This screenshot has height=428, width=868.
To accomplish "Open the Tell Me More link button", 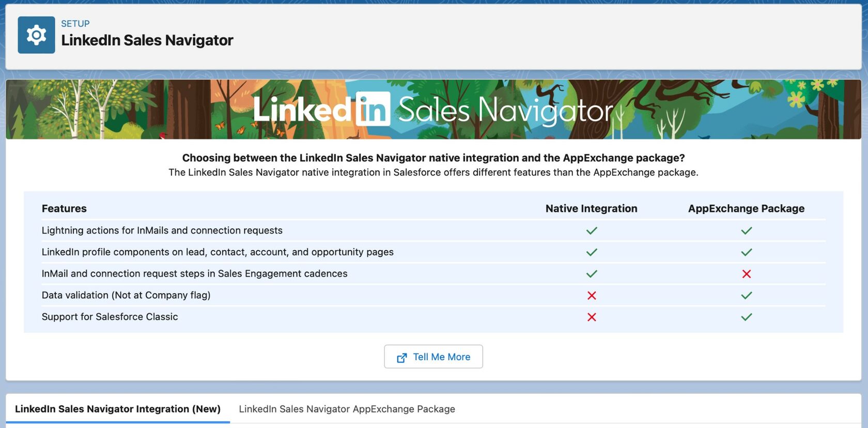I will pos(433,357).
